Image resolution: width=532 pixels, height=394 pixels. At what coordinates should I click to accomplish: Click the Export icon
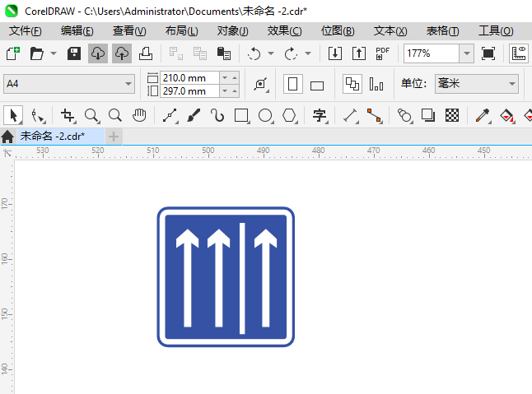pyautogui.click(x=359, y=53)
